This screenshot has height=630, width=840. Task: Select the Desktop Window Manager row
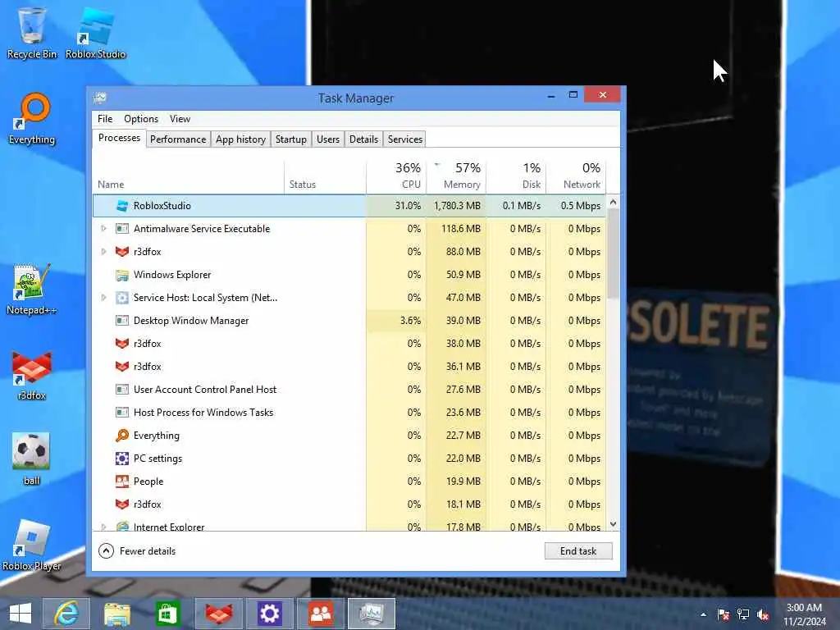349,321
